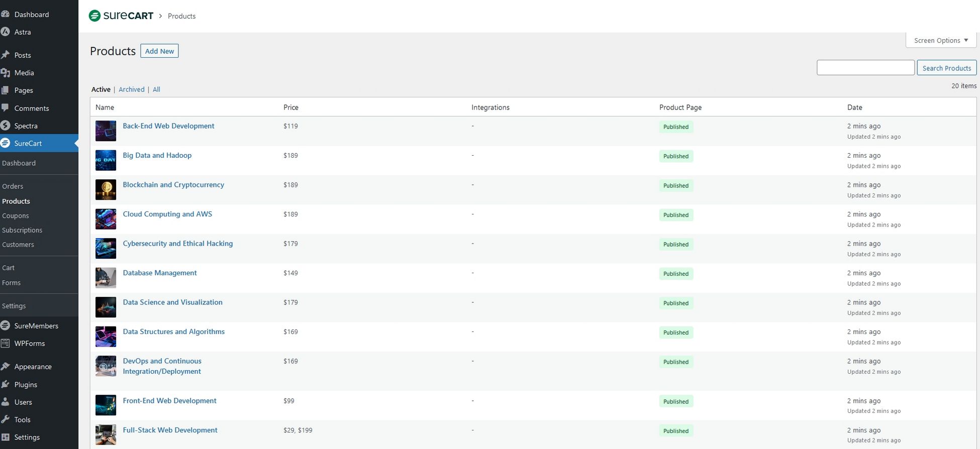980x449 pixels.
Task: Open the Blockchain and Cryptocurrency product link
Action: 173,185
